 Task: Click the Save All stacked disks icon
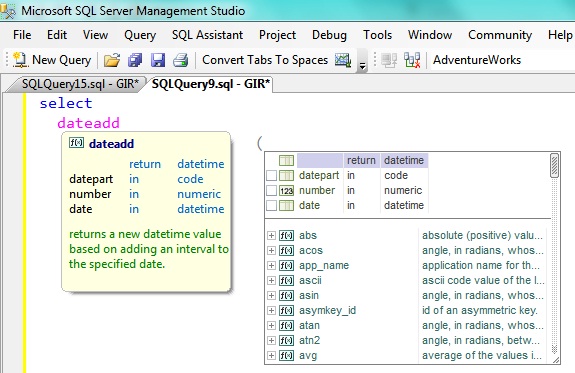(x=135, y=60)
